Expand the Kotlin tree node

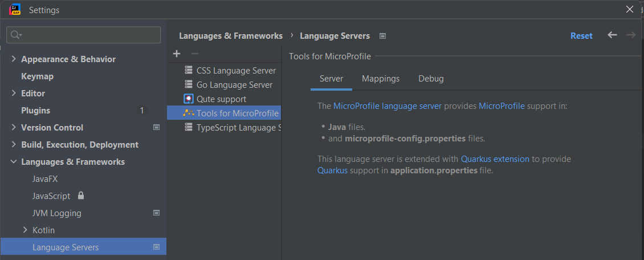pyautogui.click(x=25, y=230)
